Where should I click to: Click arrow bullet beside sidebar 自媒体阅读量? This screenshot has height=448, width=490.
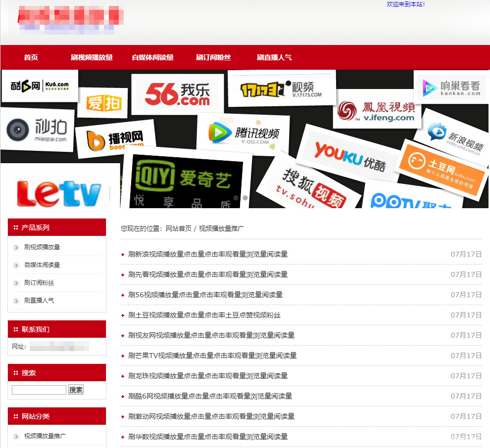pyautogui.click(x=16, y=266)
